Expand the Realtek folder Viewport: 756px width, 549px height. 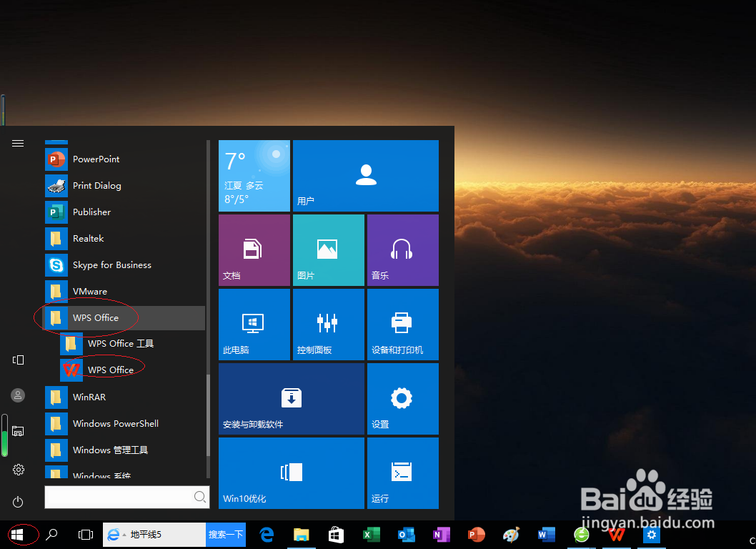coord(125,238)
